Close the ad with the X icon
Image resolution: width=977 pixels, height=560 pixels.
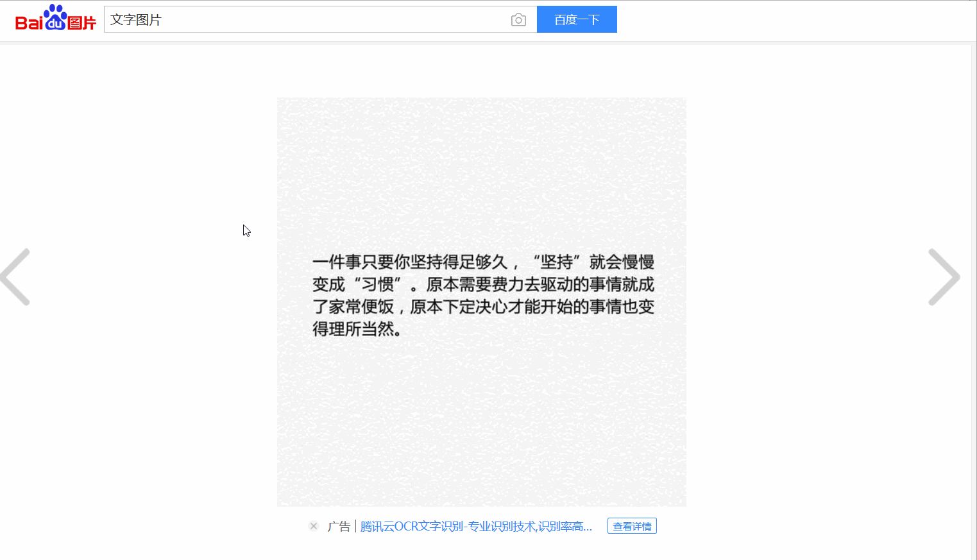[x=314, y=526]
